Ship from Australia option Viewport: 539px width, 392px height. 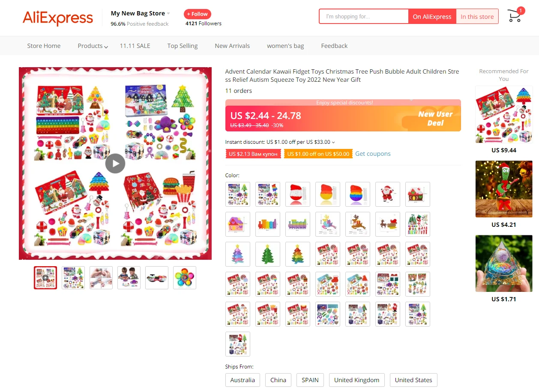pyautogui.click(x=243, y=380)
